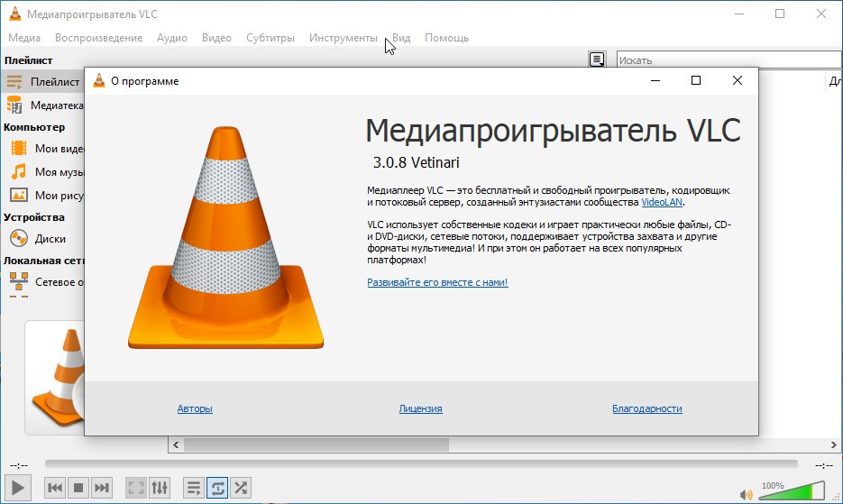Click the Устройства section header

coord(34,217)
